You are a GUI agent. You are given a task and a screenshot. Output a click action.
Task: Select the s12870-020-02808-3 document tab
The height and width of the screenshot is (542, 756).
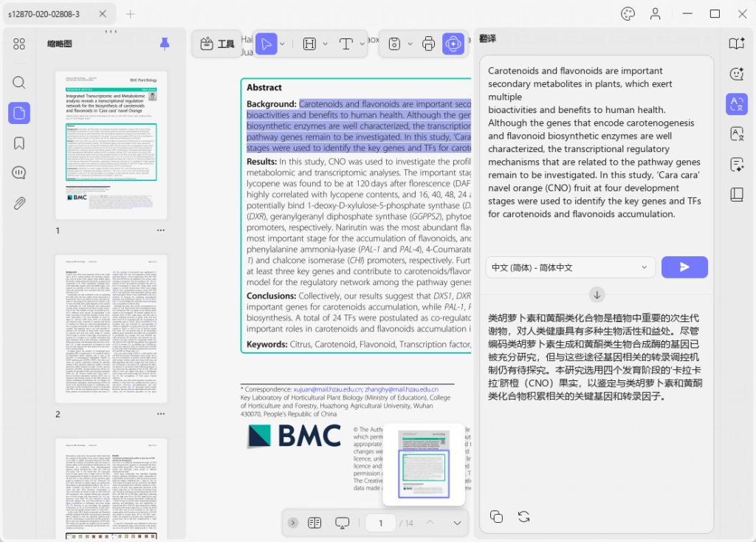pos(44,14)
